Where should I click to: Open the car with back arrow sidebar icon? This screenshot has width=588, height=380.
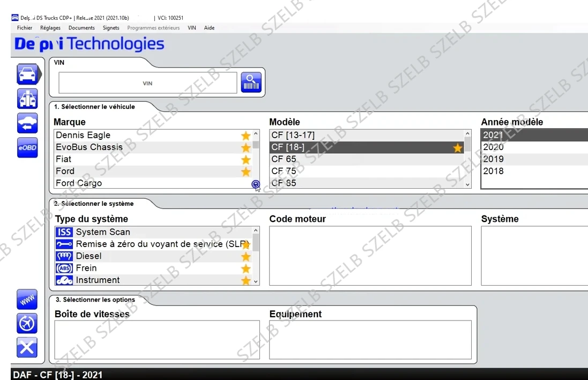click(27, 123)
